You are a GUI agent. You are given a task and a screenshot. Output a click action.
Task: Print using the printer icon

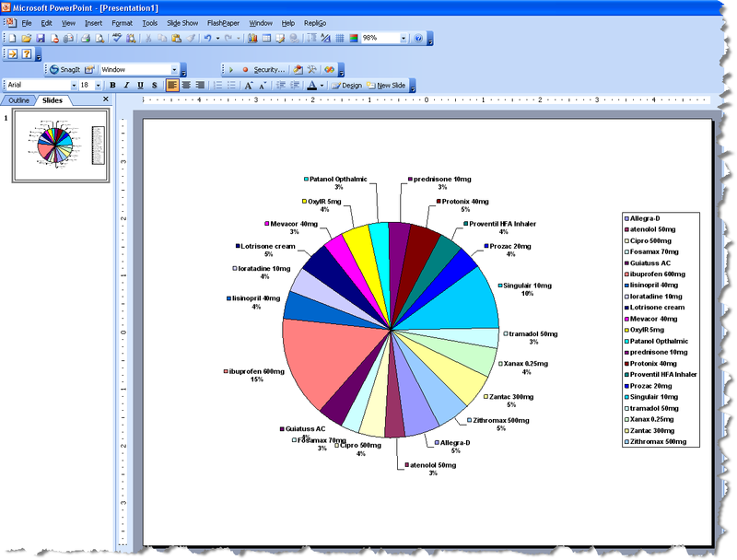[x=85, y=38]
